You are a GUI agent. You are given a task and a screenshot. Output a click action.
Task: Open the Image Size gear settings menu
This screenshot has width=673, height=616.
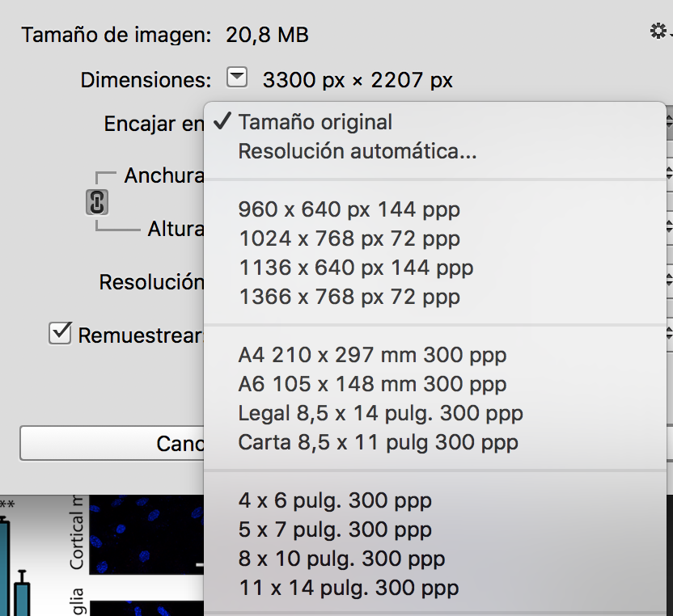click(657, 31)
